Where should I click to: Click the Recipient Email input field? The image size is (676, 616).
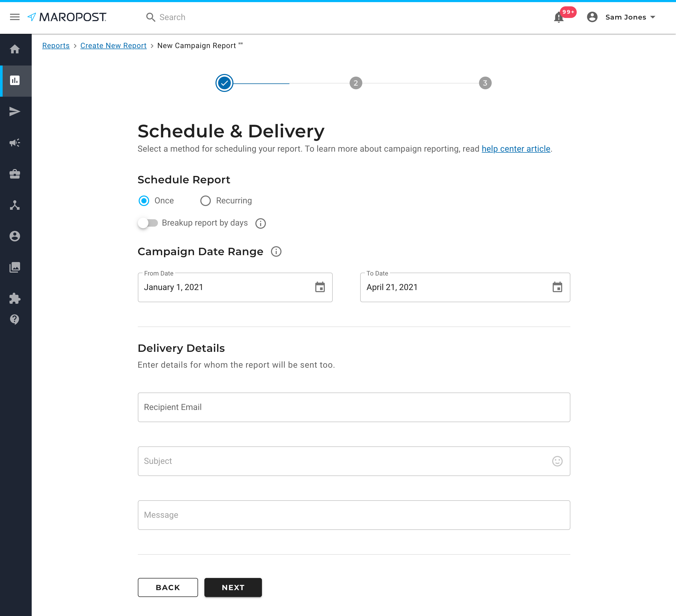(x=354, y=407)
